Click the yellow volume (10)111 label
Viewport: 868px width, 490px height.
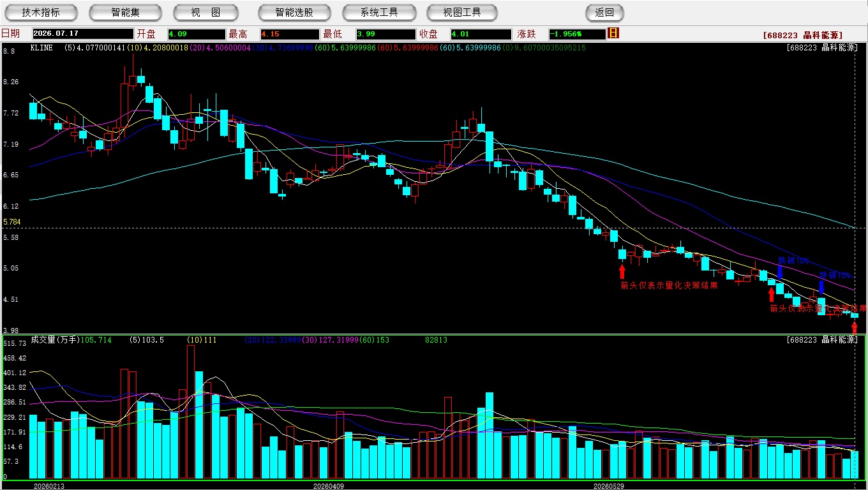click(x=202, y=340)
